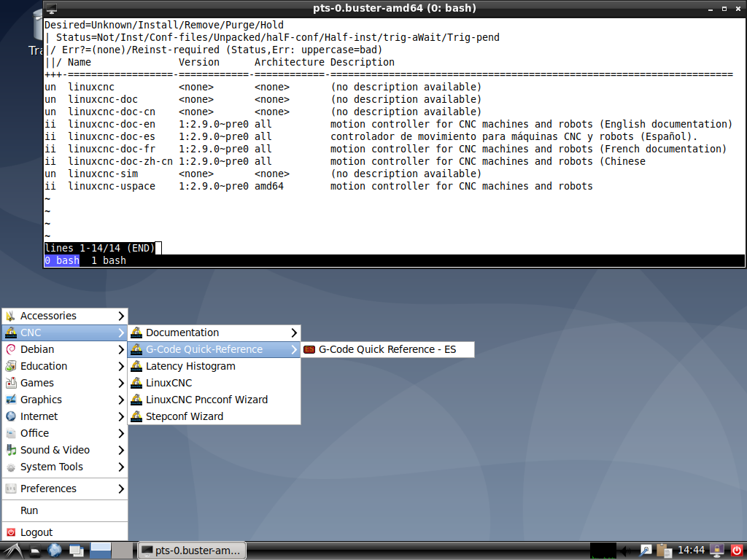Expand the Accessories submenu arrow

[x=121, y=316]
